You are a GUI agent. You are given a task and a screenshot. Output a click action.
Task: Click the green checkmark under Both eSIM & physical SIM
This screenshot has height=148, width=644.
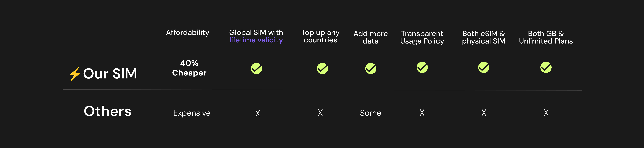point(483,67)
